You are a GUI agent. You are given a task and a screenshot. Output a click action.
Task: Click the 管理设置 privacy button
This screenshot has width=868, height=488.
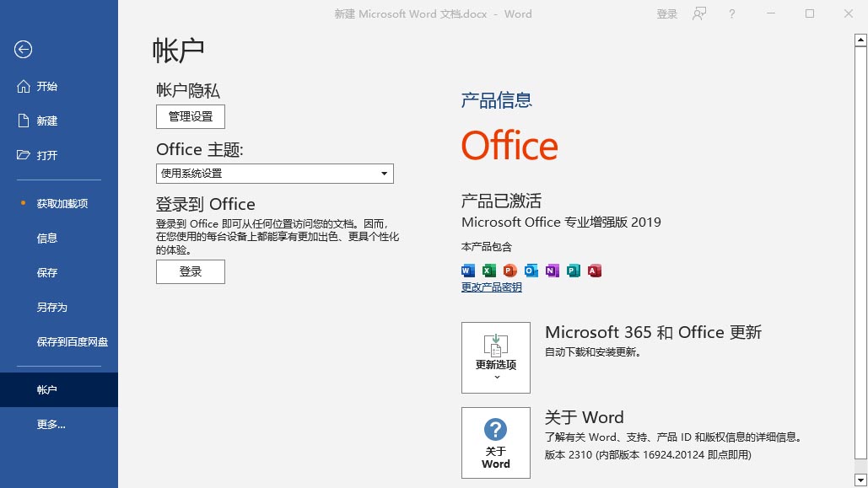(x=191, y=117)
